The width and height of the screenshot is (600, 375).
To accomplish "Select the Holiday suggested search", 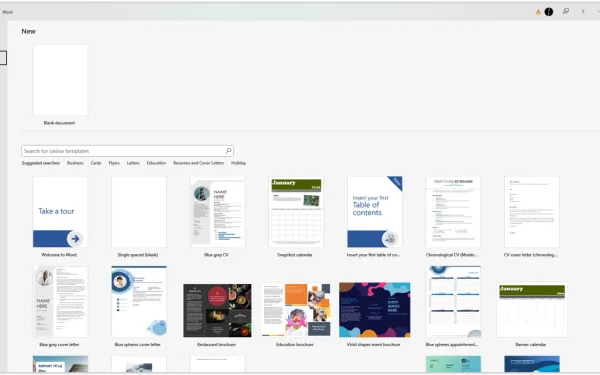I will click(x=238, y=163).
